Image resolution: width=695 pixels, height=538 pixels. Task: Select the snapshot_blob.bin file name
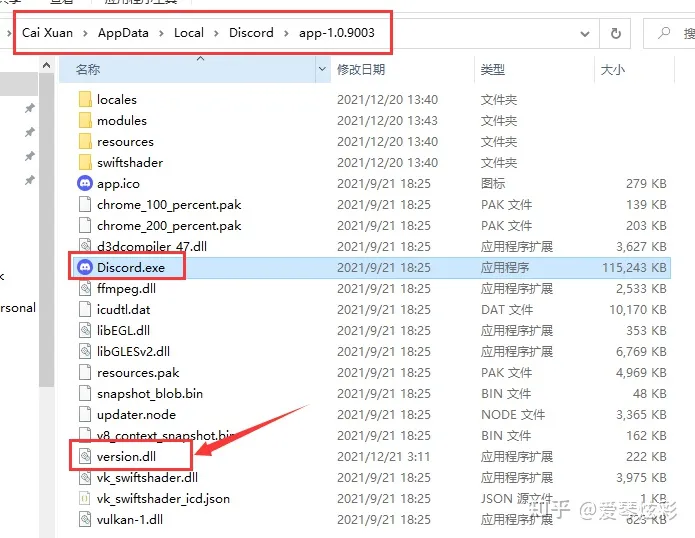(x=150, y=394)
